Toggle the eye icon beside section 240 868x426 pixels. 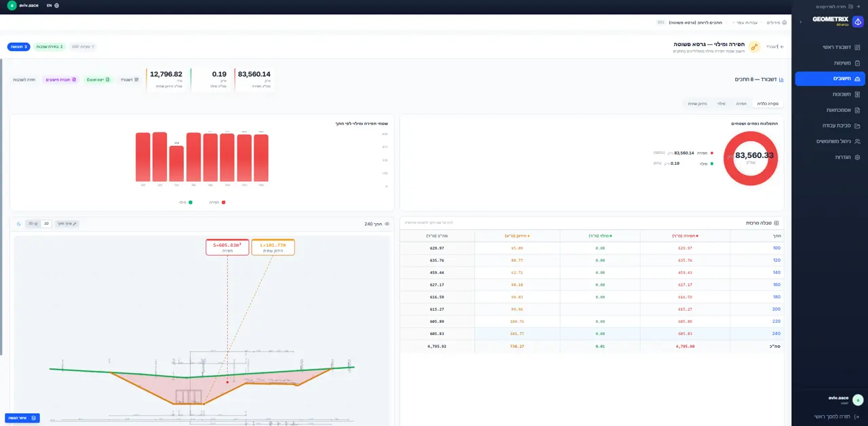coord(387,224)
